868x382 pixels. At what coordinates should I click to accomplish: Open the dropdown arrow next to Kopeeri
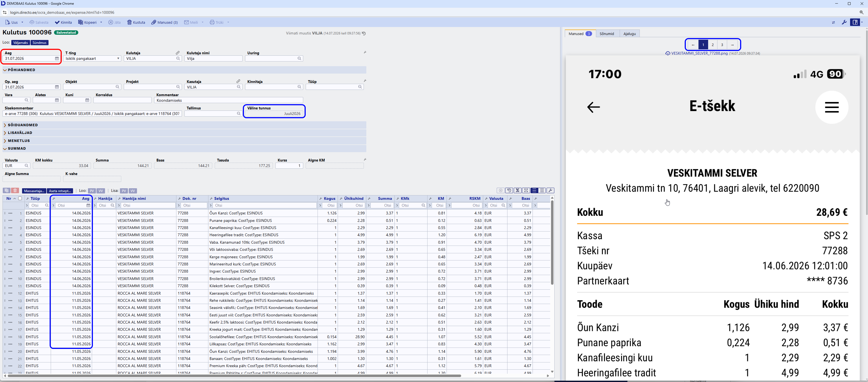[101, 23]
